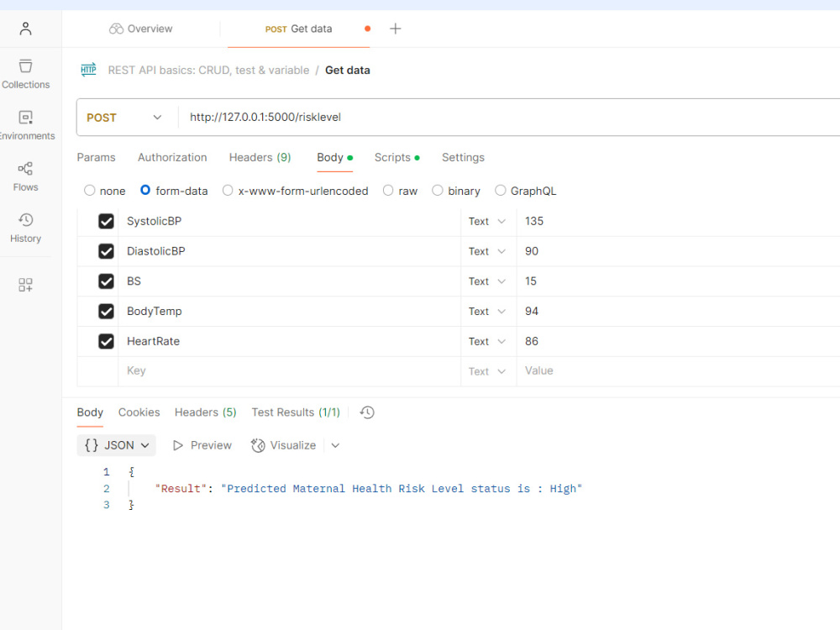Open Text type dropdown for HeartRate
Viewport: 840px width, 630px height.
(487, 341)
